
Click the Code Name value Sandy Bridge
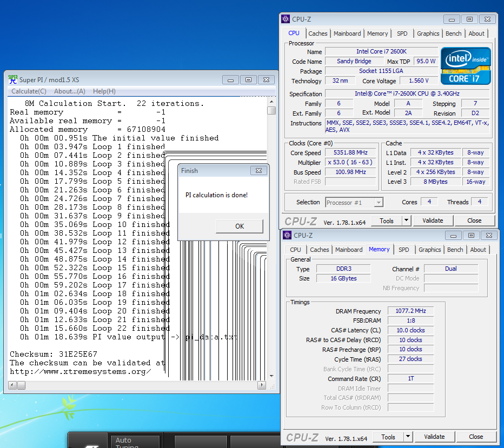354,62
